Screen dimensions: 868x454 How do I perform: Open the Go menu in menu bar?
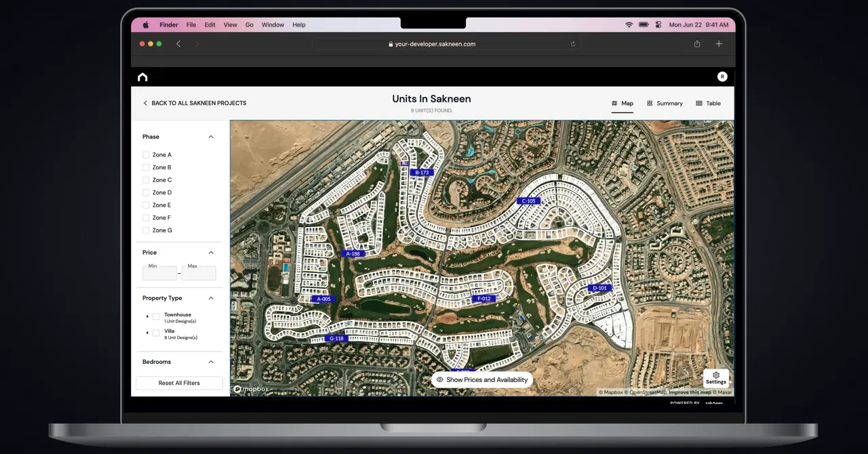click(x=250, y=24)
